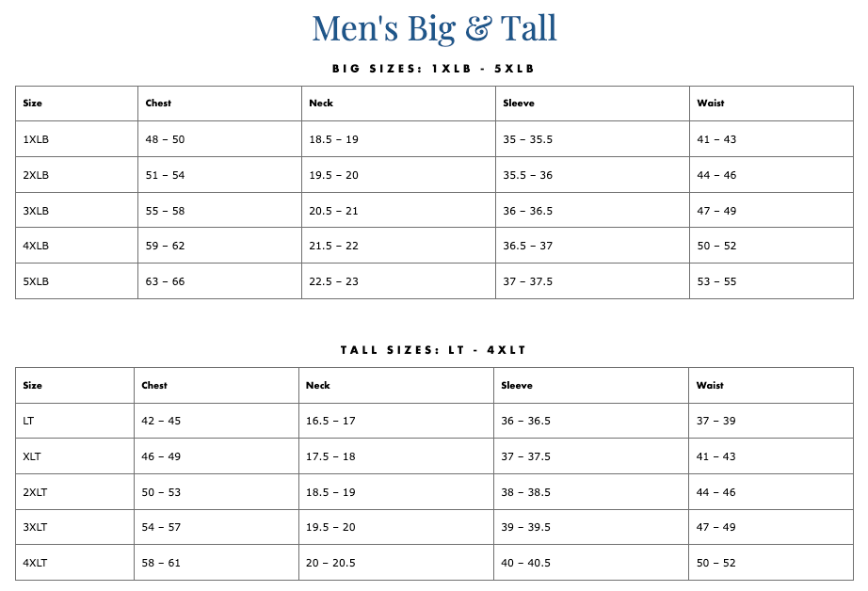This screenshot has width=868, height=591.
Task: Click chest value 51 – 54
Action: point(165,175)
